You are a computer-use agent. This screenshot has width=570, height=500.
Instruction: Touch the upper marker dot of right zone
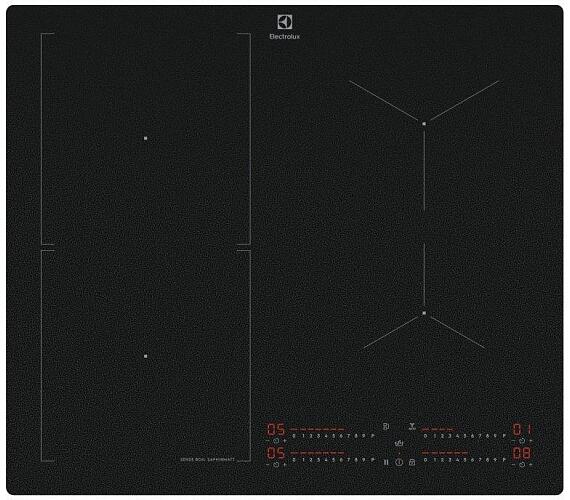[424, 124]
